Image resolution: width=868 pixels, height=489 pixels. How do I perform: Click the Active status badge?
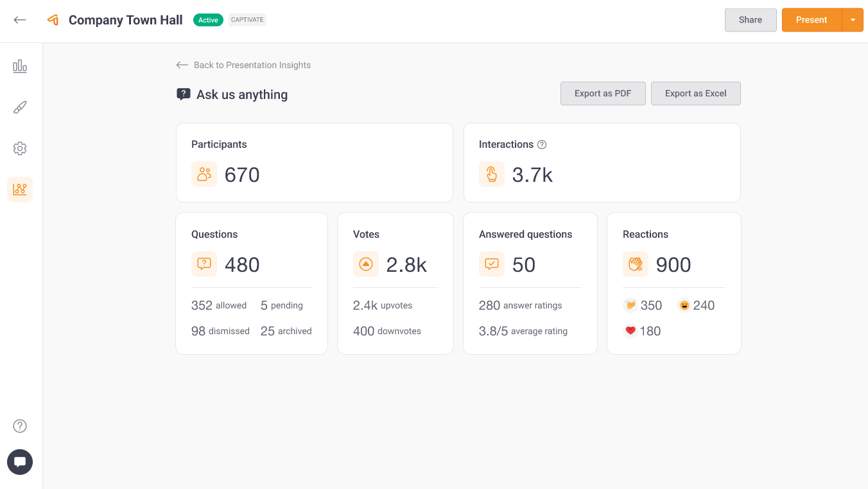(208, 20)
